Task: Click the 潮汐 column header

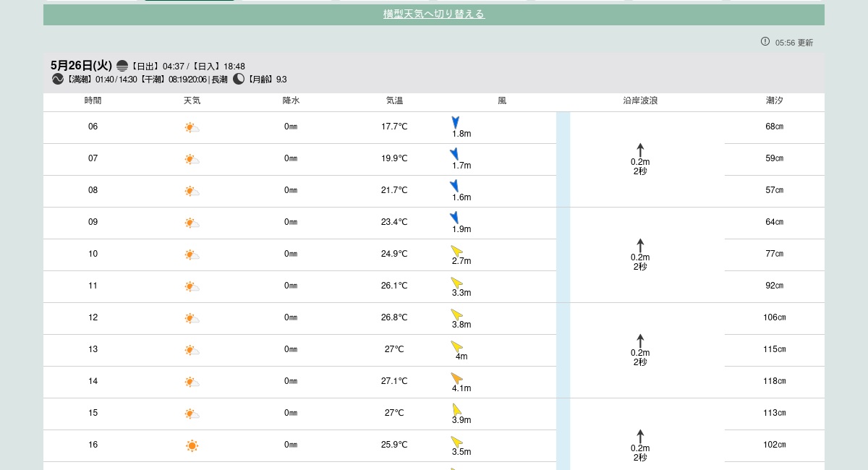Action: click(775, 101)
